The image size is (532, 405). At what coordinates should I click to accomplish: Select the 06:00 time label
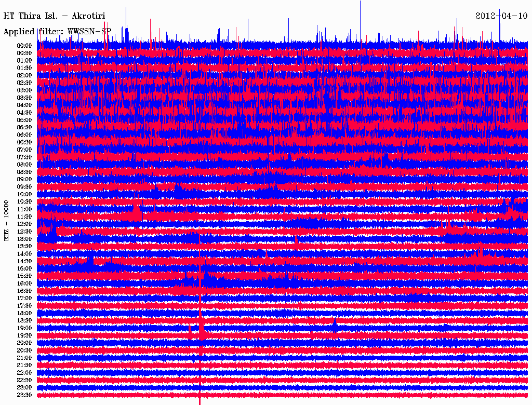(x=24, y=135)
